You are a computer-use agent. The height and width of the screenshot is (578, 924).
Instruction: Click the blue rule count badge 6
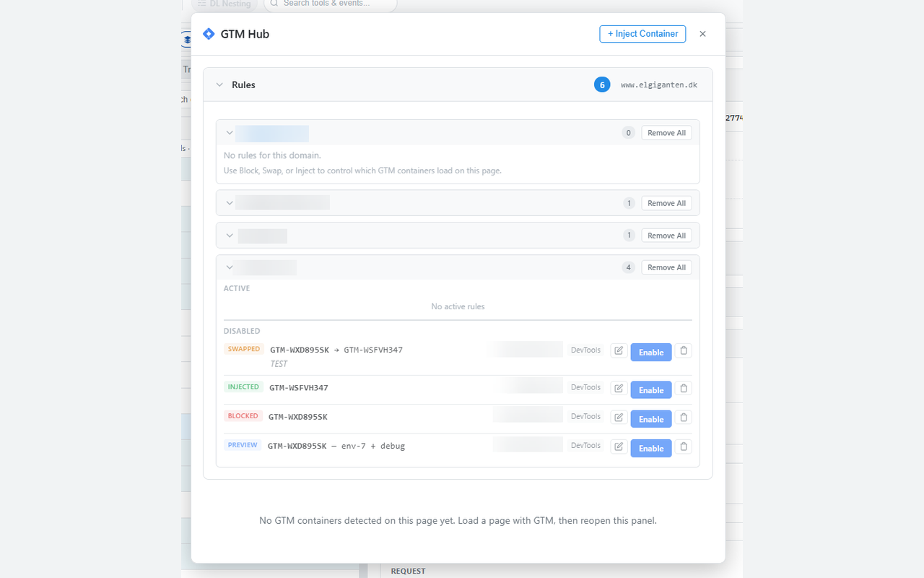(x=602, y=85)
